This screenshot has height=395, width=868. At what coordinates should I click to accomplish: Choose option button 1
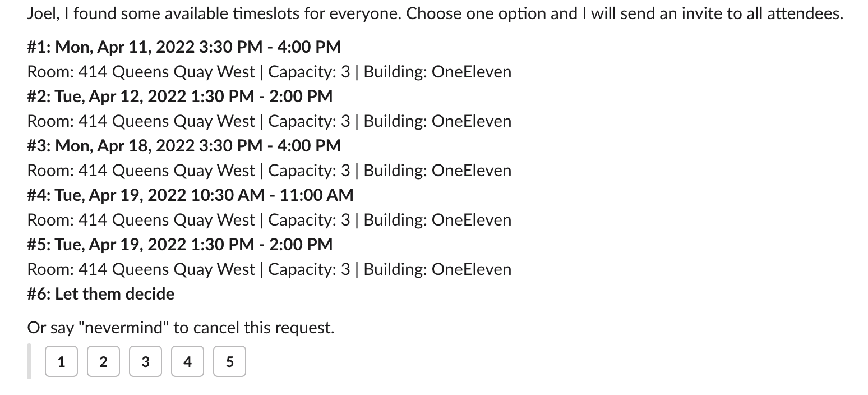tap(61, 362)
